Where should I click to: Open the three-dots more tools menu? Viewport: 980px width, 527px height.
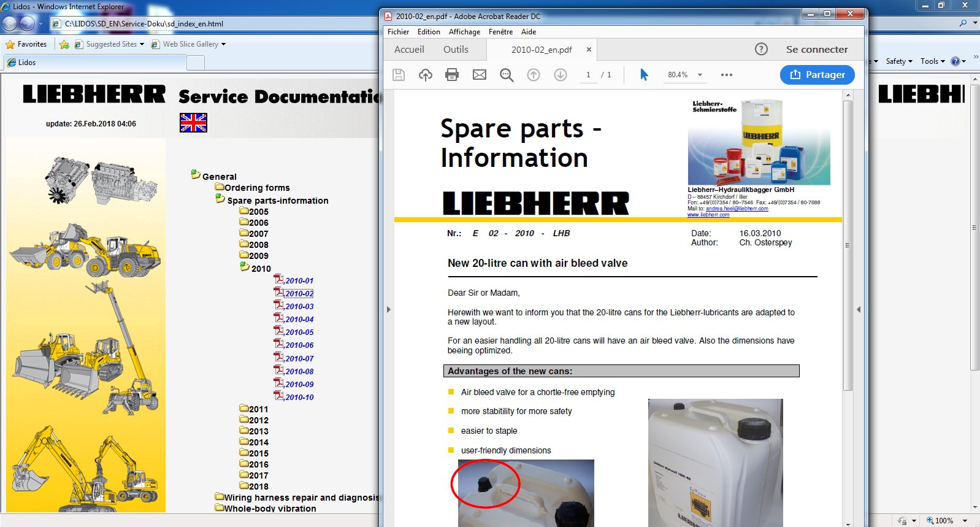point(727,75)
